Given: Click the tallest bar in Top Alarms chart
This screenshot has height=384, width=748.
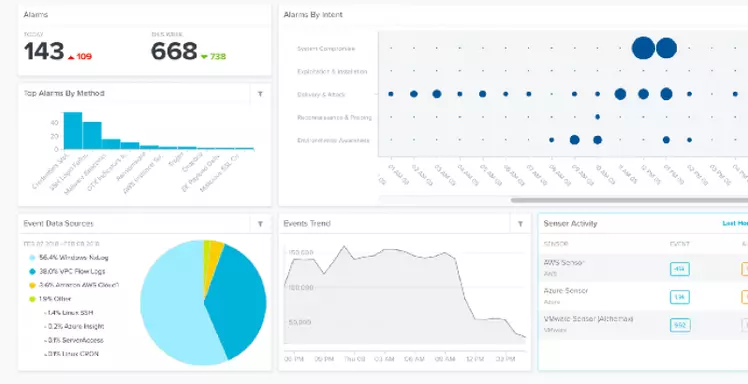Looking at the screenshot, I should pyautogui.click(x=73, y=131).
